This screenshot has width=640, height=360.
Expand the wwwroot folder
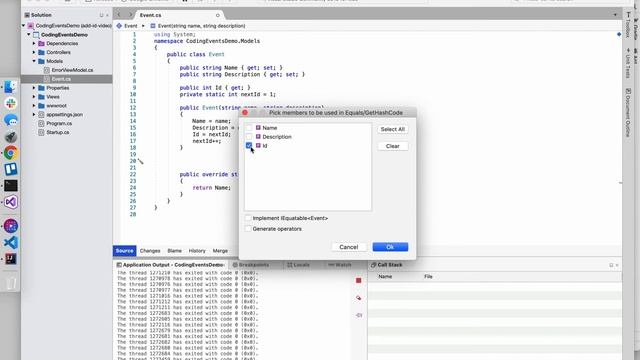(x=34, y=106)
